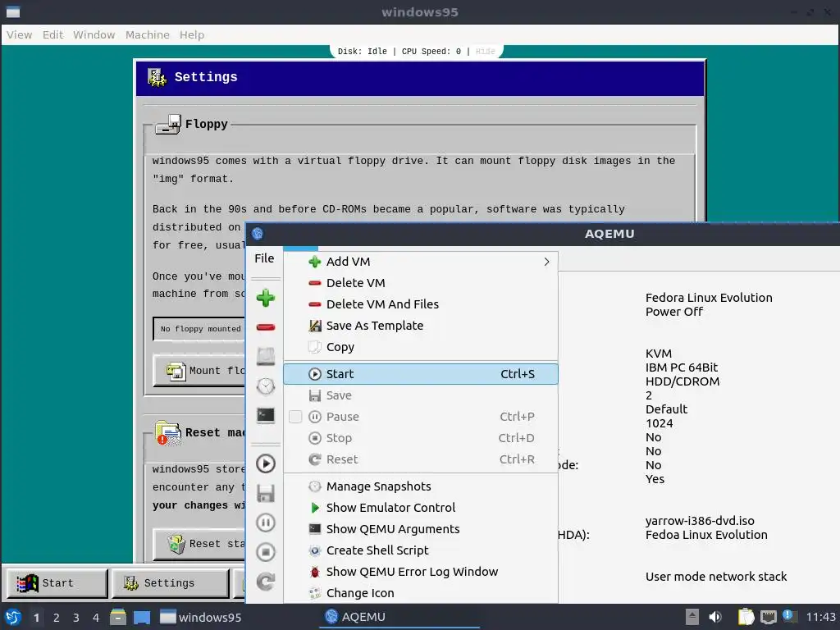
Task: Click the red Delete VM toolbar icon
Action: coord(266,327)
